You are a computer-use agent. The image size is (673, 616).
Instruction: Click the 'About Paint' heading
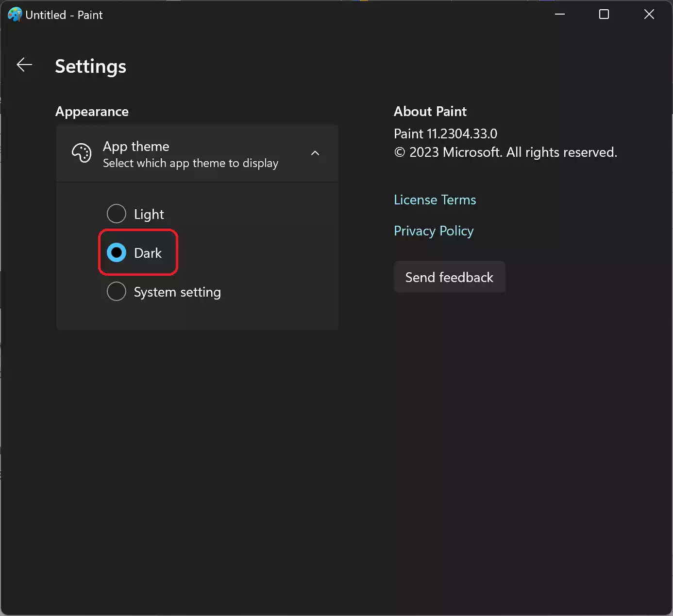coord(430,111)
